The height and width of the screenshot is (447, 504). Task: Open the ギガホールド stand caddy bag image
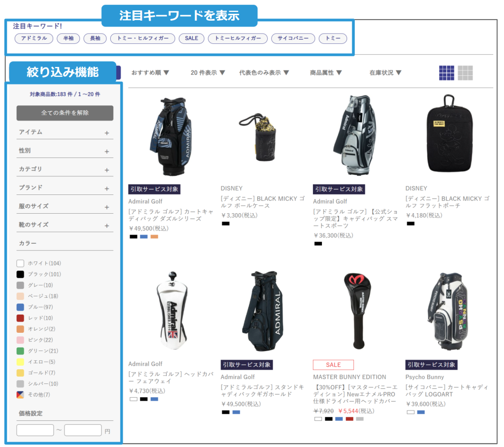(264, 311)
